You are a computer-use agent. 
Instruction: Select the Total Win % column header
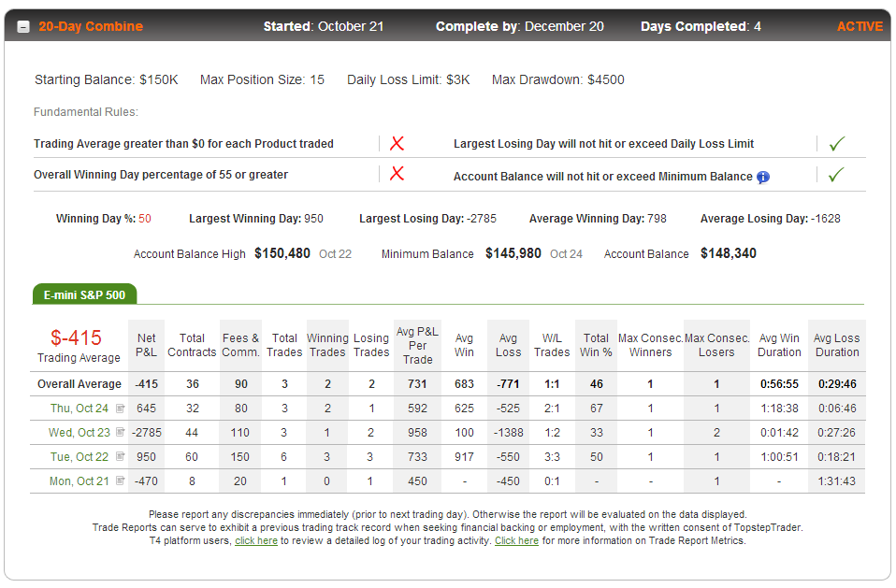pyautogui.click(x=596, y=345)
